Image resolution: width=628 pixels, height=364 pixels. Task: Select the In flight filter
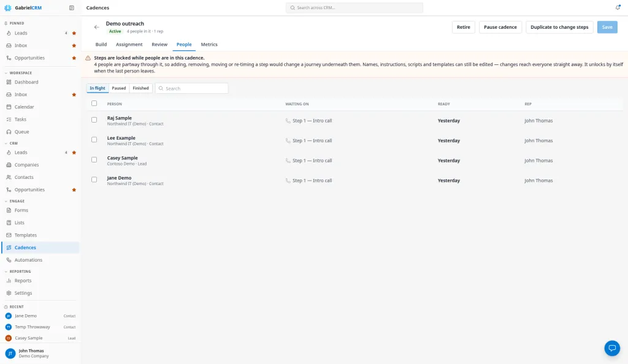click(x=98, y=88)
